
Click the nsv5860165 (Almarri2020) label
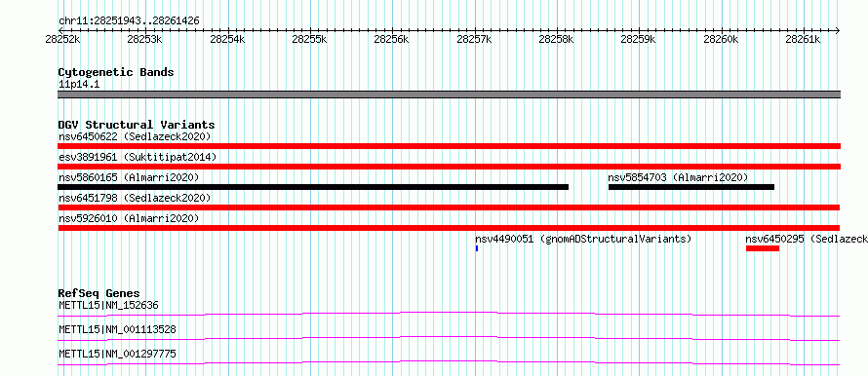click(x=129, y=177)
